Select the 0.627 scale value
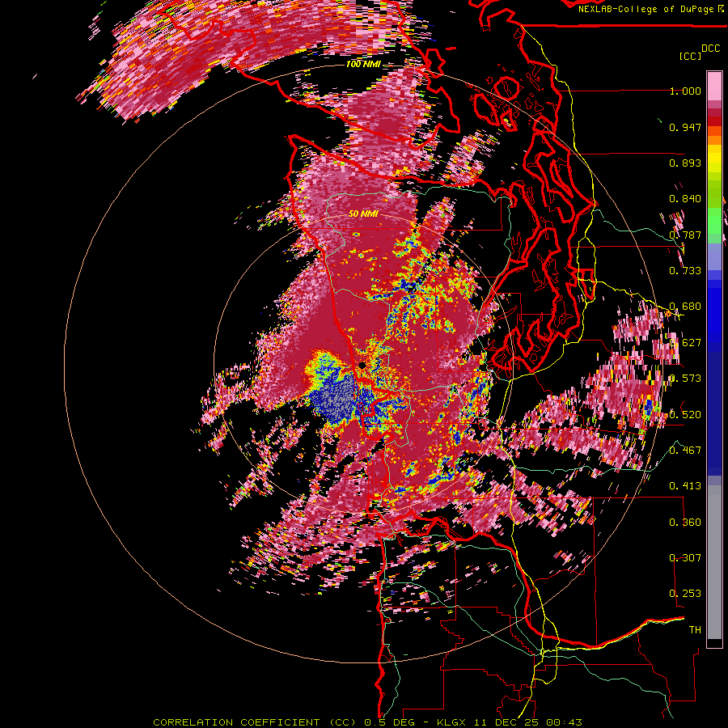 (x=685, y=343)
